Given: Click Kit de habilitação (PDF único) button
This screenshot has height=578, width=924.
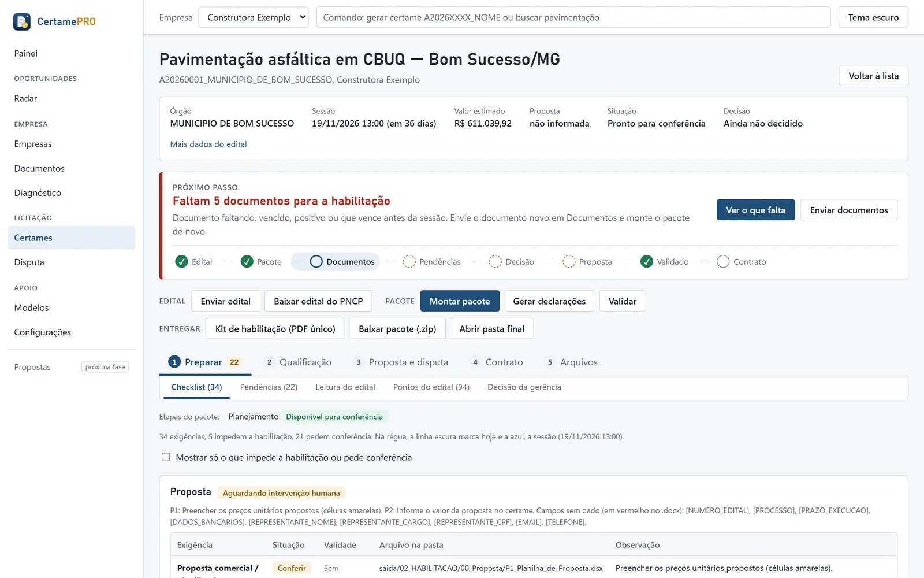Looking at the screenshot, I should [275, 329].
